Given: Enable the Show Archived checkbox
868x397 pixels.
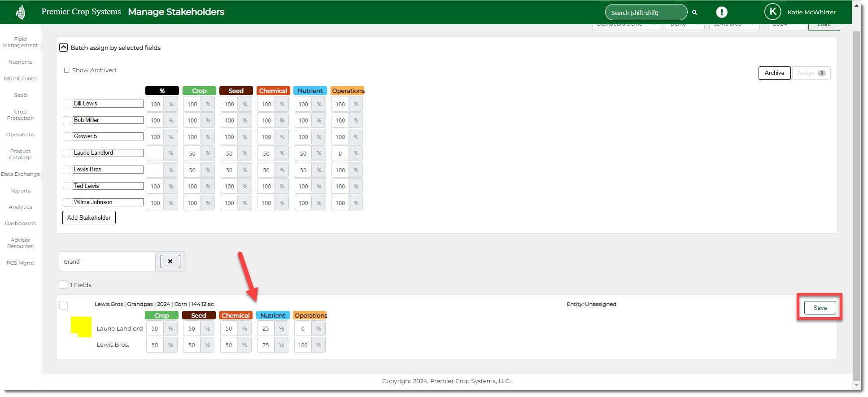Looking at the screenshot, I should tap(67, 70).
